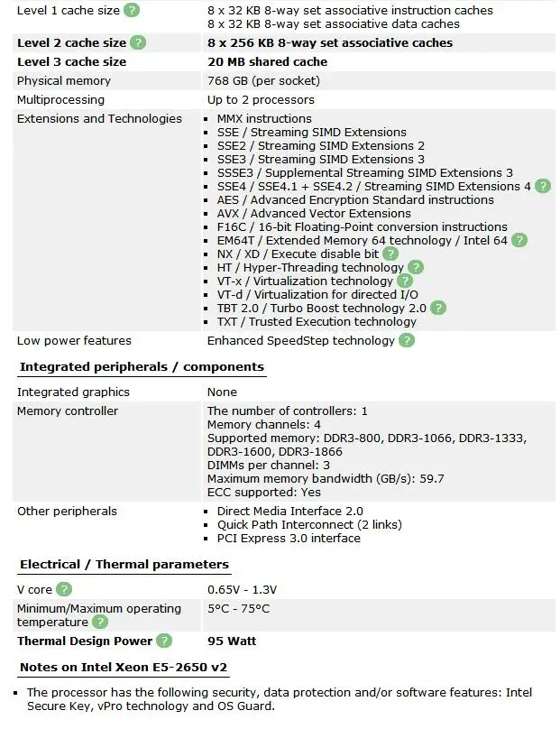
Task: Click help icon beside Enhanced SpeedStep technology
Action: pos(407,340)
